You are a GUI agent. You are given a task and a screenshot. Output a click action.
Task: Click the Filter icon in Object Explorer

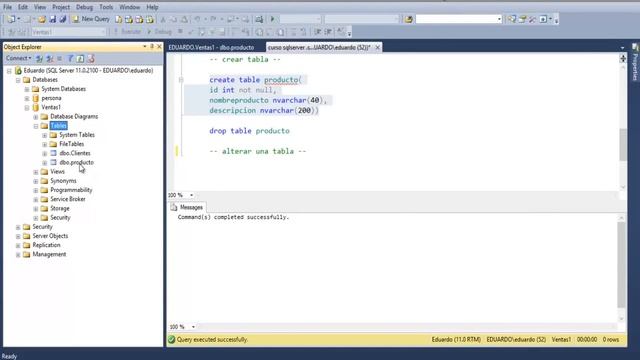pyautogui.click(x=70, y=58)
